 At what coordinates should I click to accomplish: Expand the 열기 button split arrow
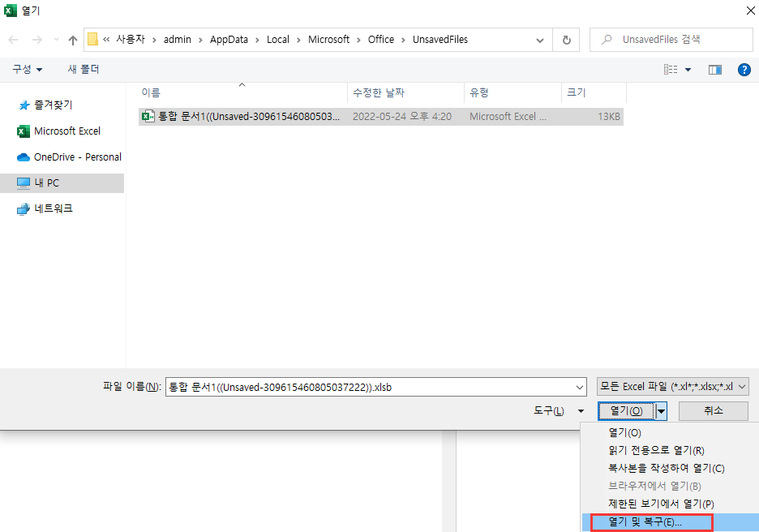(x=661, y=410)
